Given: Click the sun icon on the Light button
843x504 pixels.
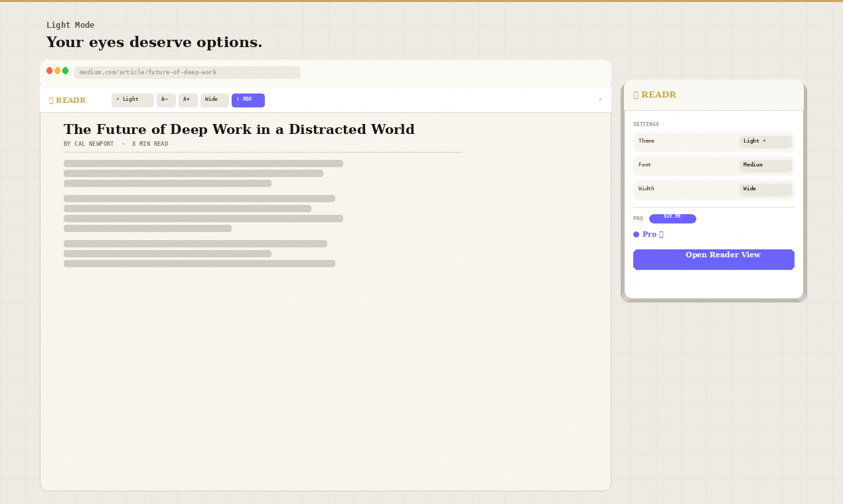Looking at the screenshot, I should click(x=117, y=100).
